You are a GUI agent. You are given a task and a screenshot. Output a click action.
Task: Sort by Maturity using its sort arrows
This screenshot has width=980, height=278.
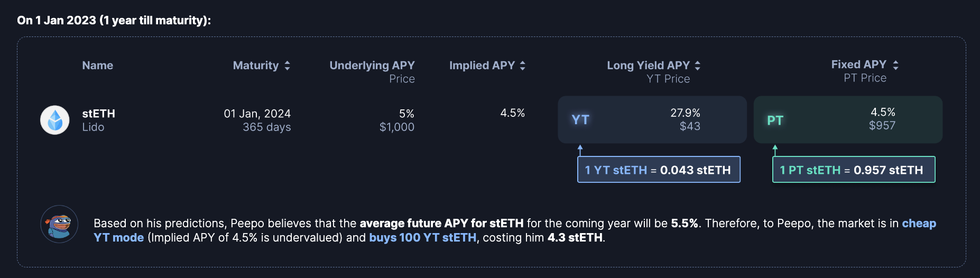coord(287,66)
